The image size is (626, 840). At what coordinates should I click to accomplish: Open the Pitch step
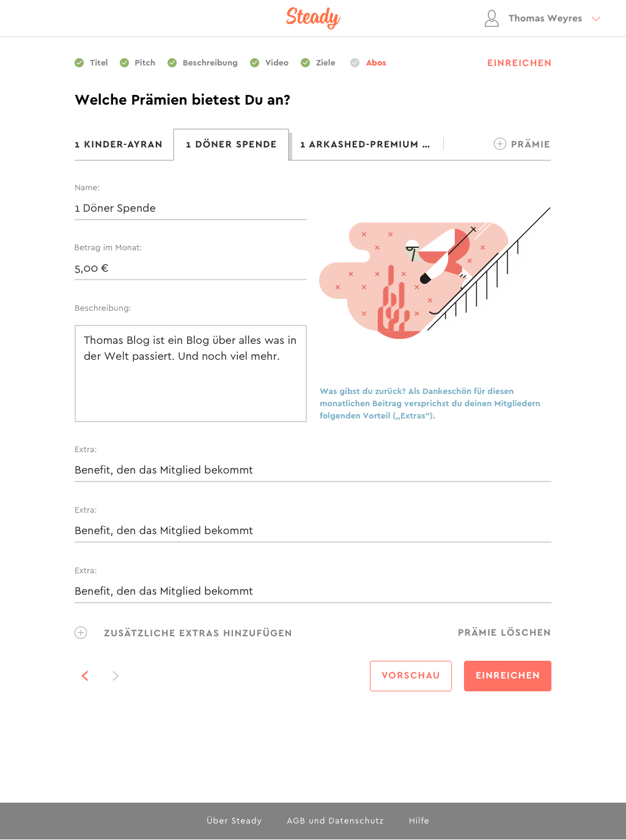[x=145, y=62]
